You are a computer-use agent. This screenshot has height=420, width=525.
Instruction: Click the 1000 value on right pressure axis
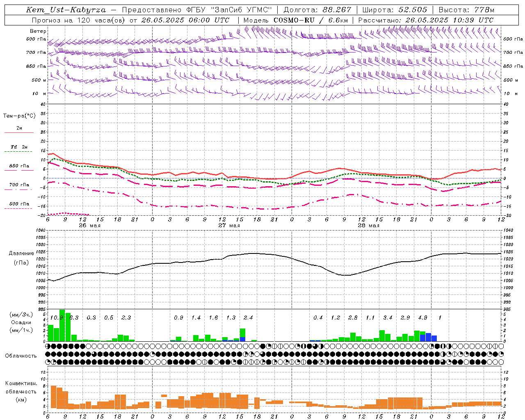tap(509, 288)
